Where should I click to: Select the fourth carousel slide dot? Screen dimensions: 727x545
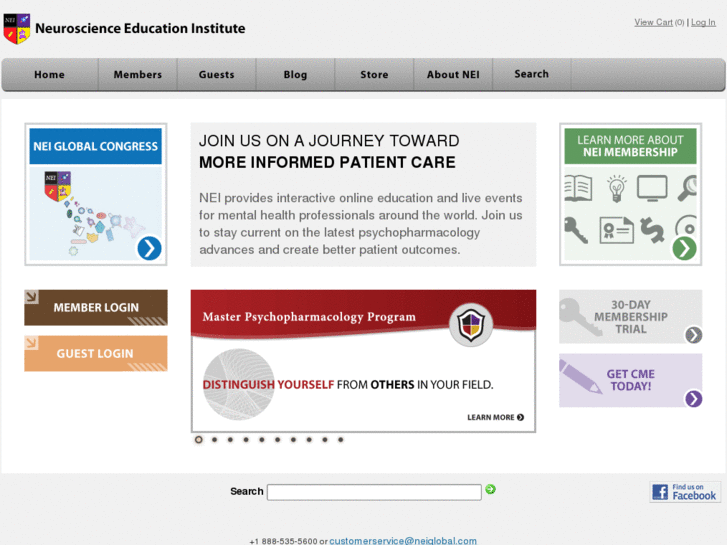tap(246, 439)
